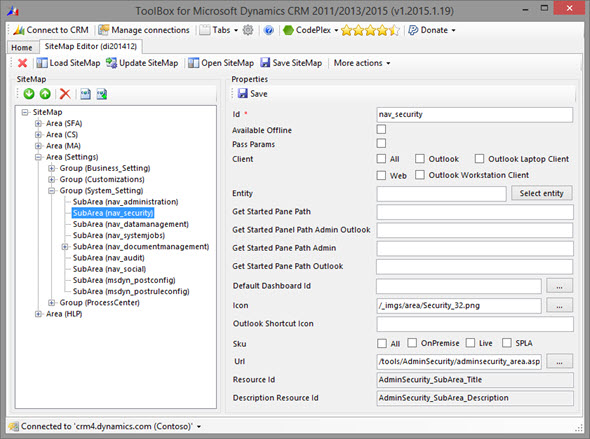
Task: Check the Outlook client checkbox
Action: pyautogui.click(x=420, y=158)
